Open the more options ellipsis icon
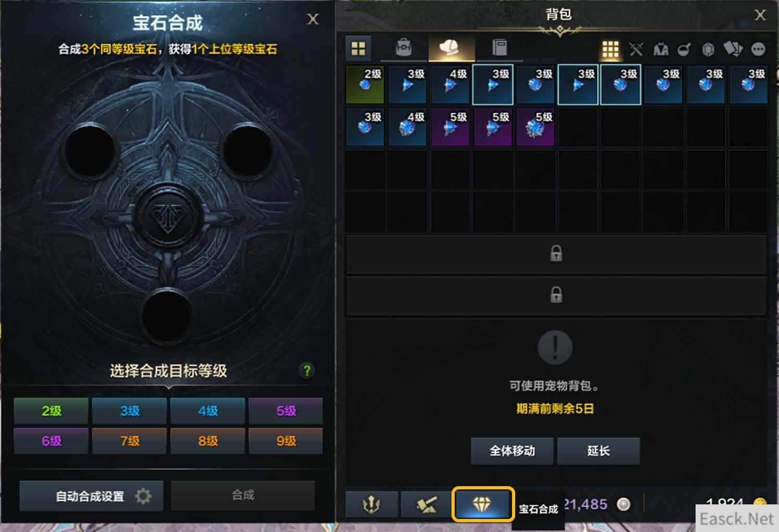 (x=758, y=50)
